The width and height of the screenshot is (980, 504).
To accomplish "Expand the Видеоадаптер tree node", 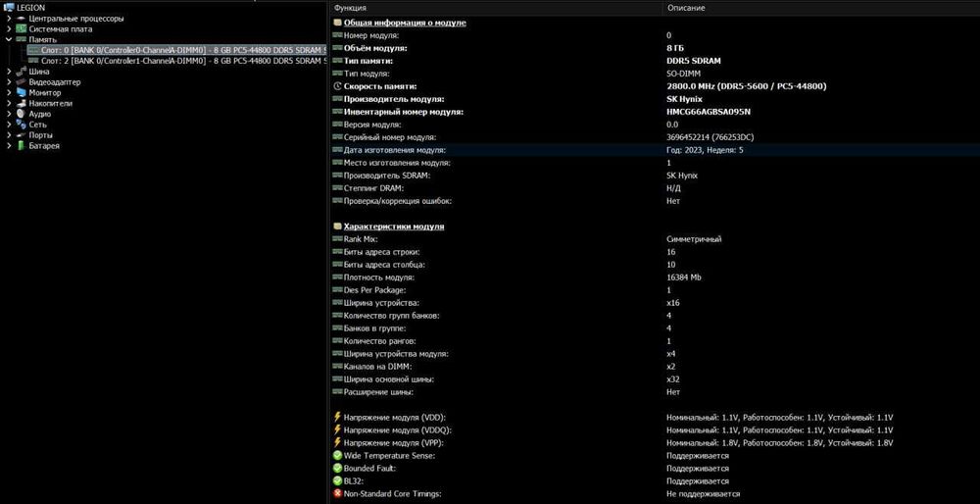I will [9, 82].
